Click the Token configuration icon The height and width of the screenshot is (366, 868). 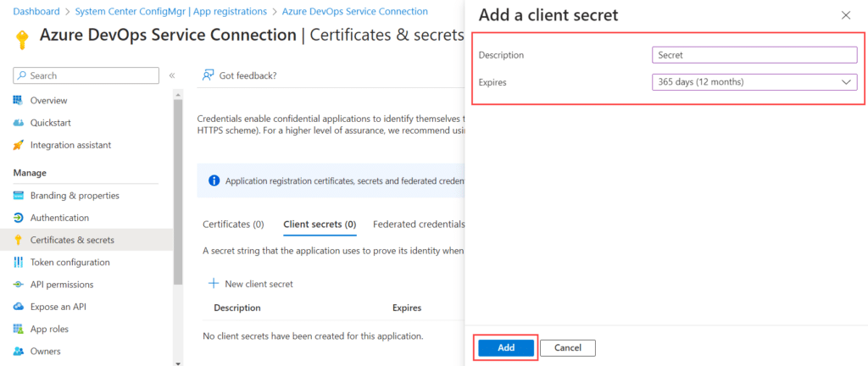(19, 262)
